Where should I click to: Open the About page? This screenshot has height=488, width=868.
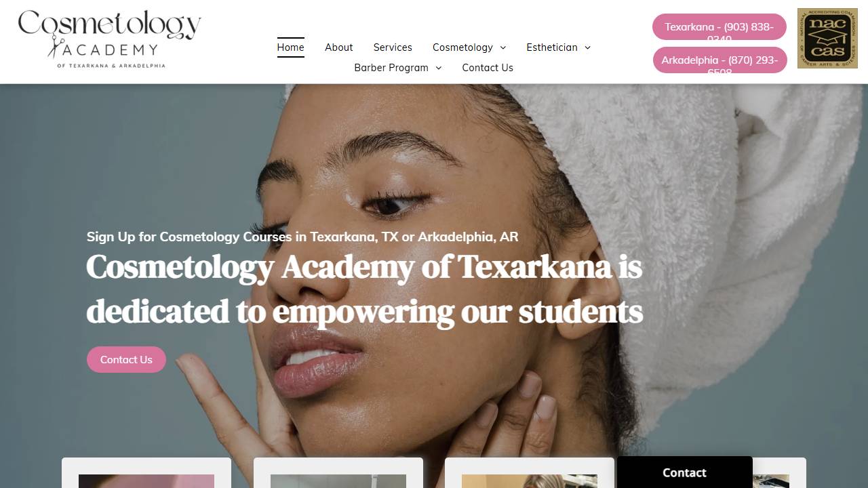coord(338,47)
